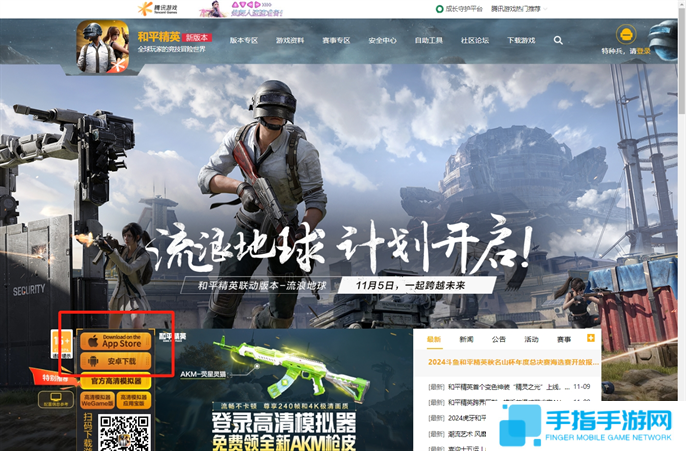Open the AKM gun skin promo banner
The width and height of the screenshot is (686, 451).
pos(284,390)
